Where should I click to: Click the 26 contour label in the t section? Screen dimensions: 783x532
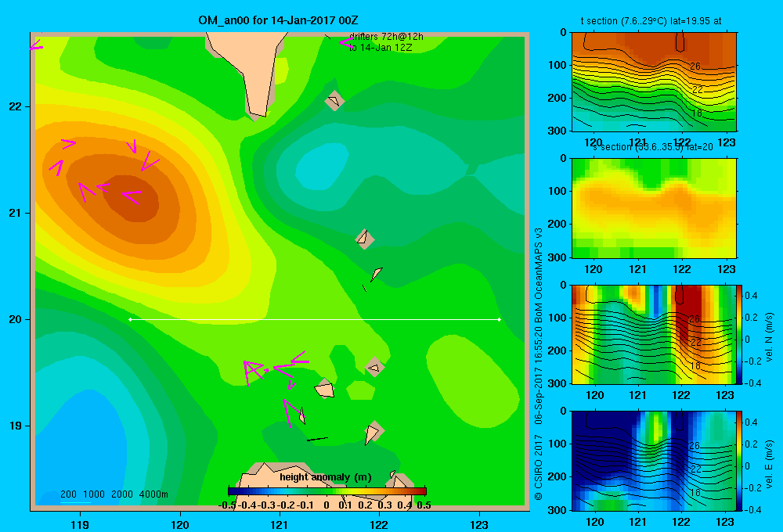695,66
